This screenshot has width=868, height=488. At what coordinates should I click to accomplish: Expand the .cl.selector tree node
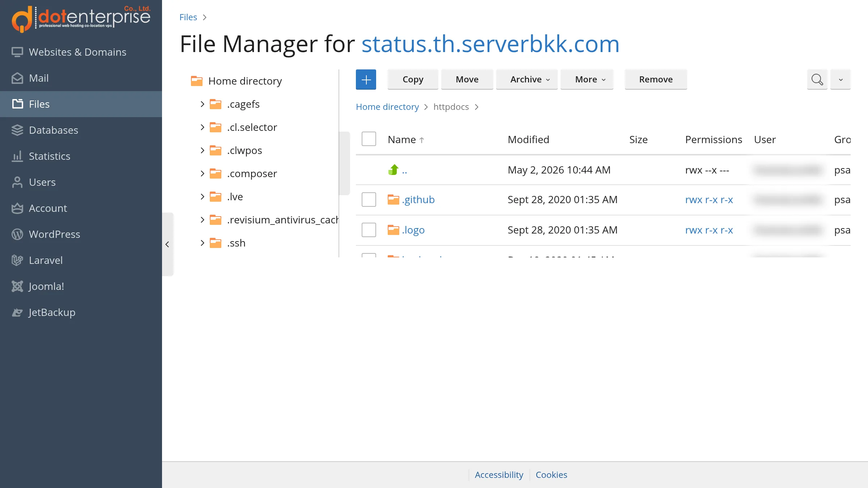point(202,127)
